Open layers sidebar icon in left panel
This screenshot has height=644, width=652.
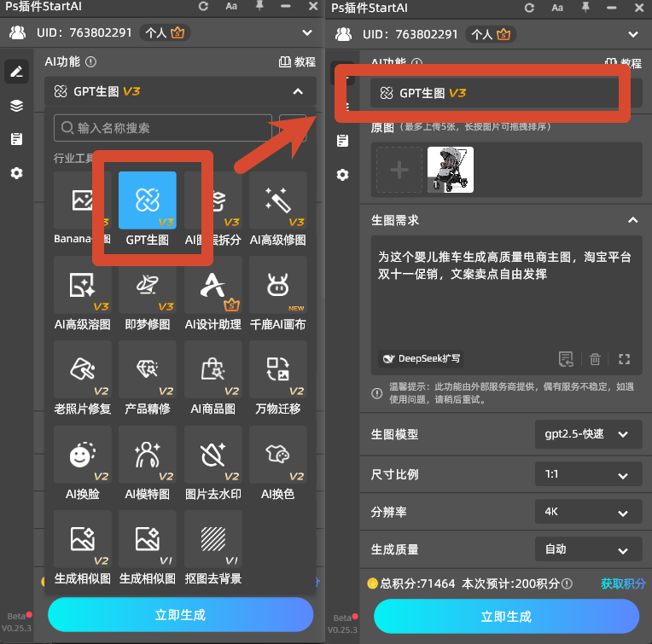[16, 106]
